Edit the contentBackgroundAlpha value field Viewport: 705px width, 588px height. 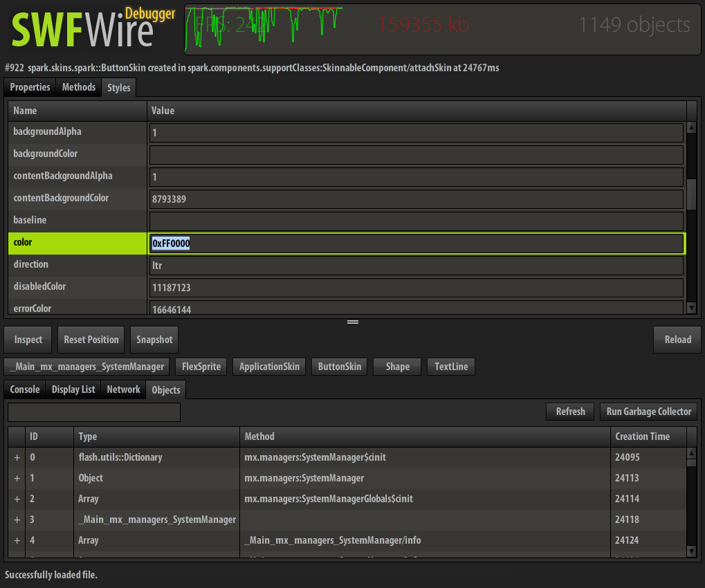(416, 177)
